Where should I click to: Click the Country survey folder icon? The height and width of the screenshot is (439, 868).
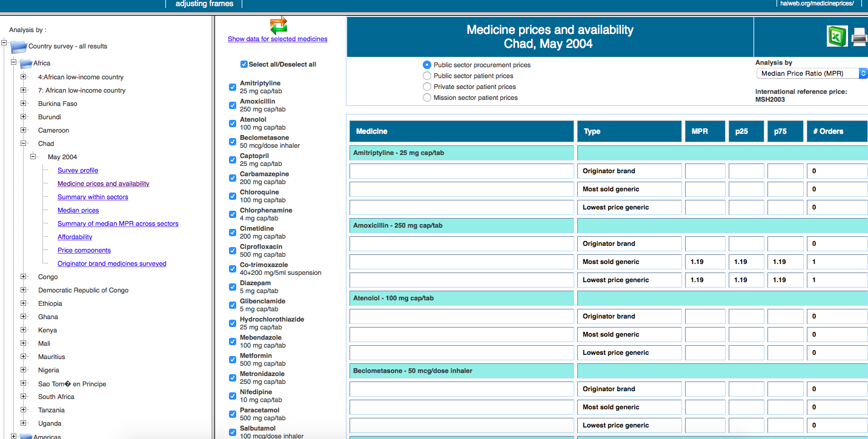(19, 47)
